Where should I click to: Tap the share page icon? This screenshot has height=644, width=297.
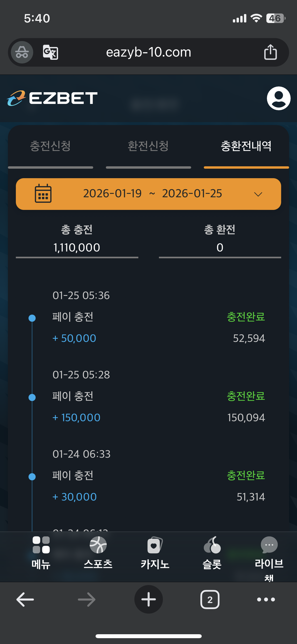tap(270, 52)
